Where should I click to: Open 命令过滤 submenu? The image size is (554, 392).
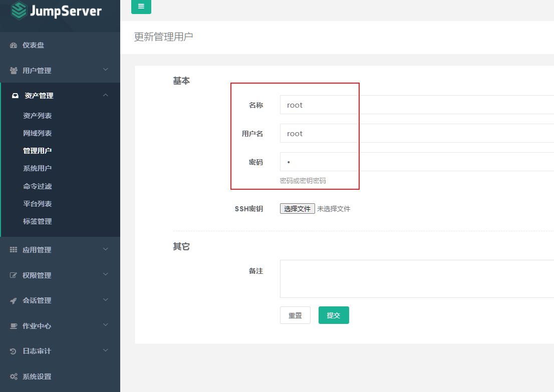(x=38, y=186)
